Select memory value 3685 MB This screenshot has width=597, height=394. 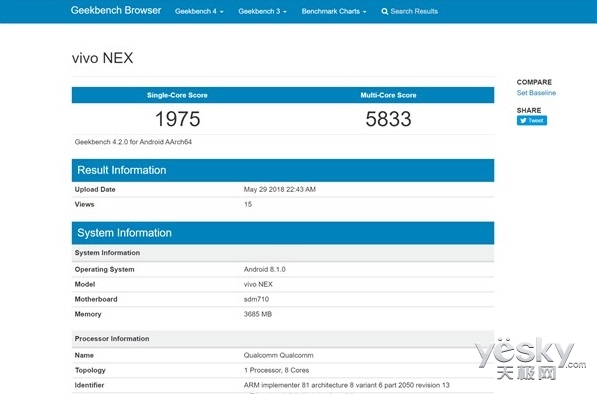pyautogui.click(x=258, y=314)
